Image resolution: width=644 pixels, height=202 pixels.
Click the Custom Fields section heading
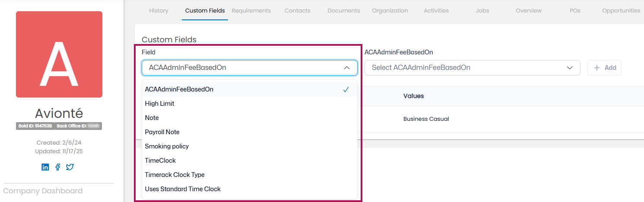click(x=169, y=40)
